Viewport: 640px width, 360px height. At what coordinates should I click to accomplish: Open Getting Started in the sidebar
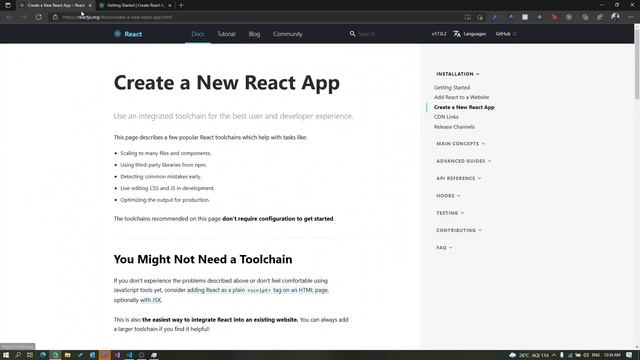[x=452, y=87]
